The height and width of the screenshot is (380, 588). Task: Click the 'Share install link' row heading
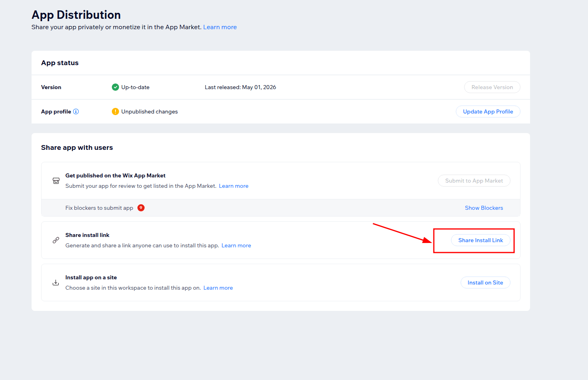[87, 235]
